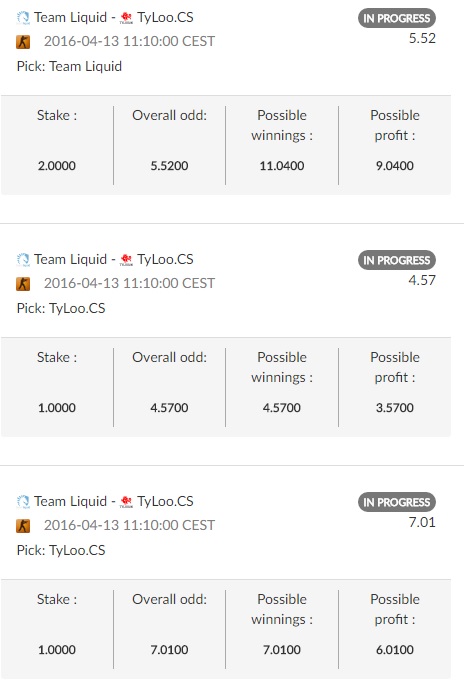Click TyLoo logo icon in second bet
This screenshot has height=700, width=464.
[126, 260]
